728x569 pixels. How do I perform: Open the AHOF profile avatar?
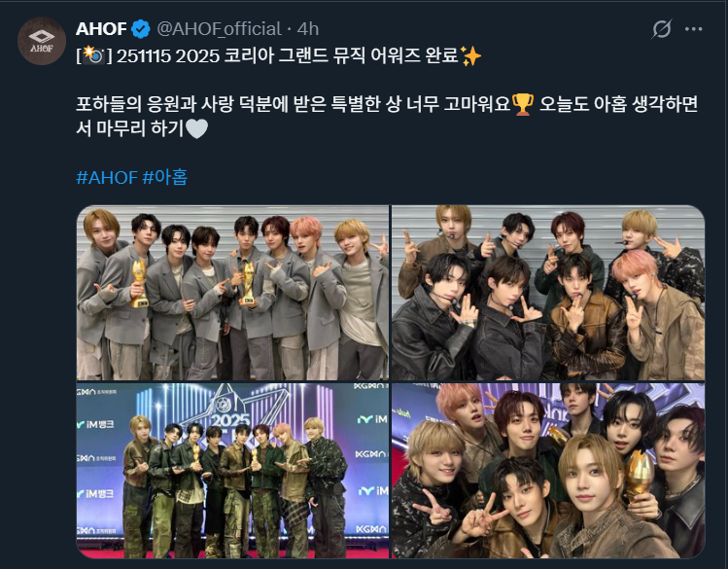42,41
